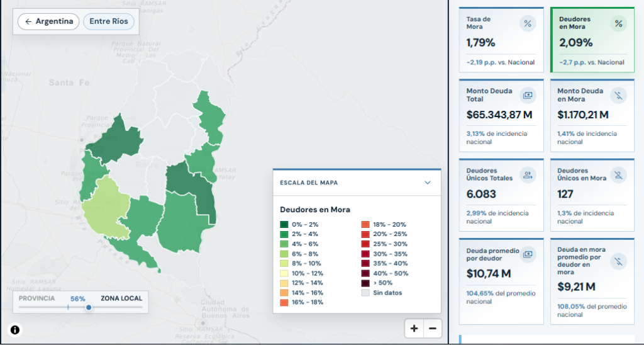Click the 12% - 14% legend swatch
This screenshot has height=345, width=644.
tap(284, 283)
